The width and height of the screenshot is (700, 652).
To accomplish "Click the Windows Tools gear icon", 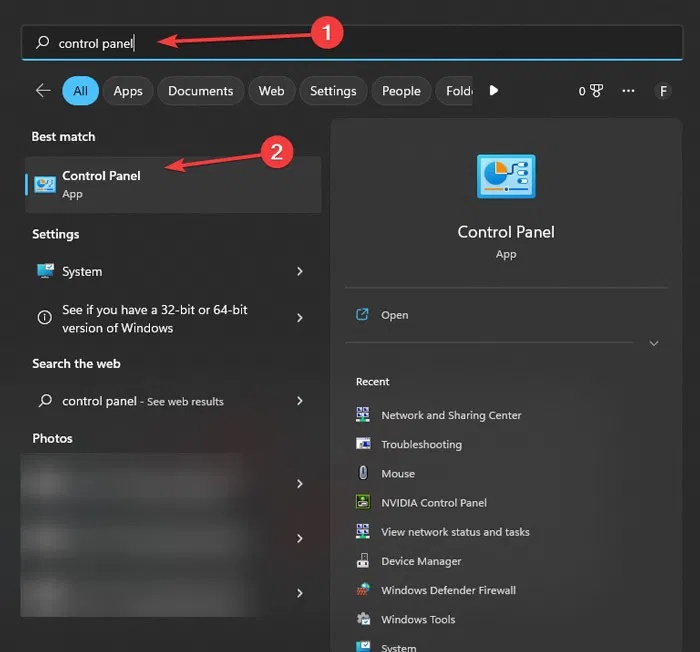I will pyautogui.click(x=363, y=619).
